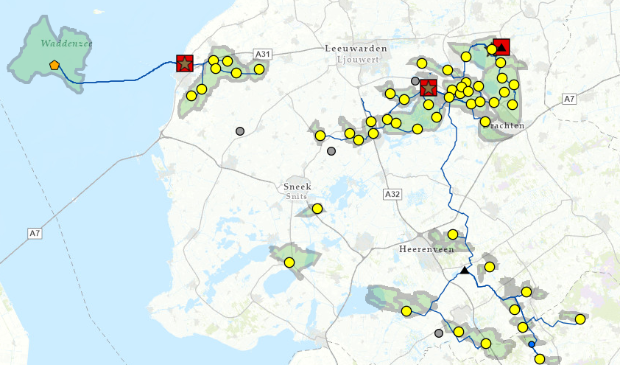This screenshot has width=620, height=365.
Task: Click the A31 road shield
Action: 263,54
